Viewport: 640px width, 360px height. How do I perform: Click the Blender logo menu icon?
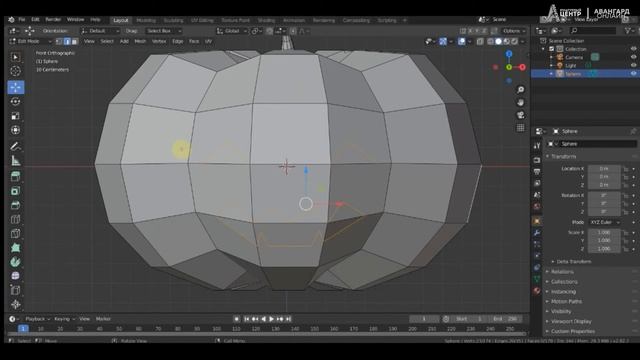pos(11,20)
